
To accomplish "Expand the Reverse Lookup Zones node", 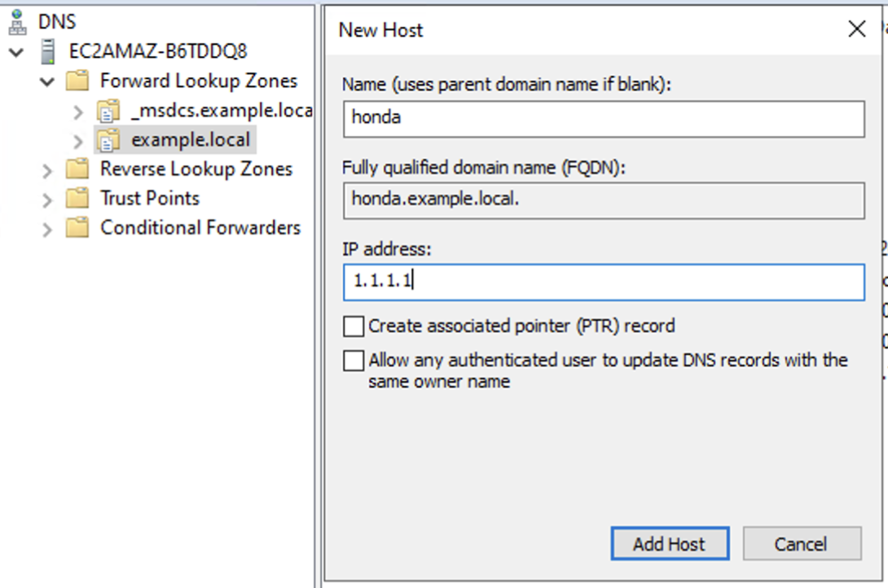I will pos(47,170).
